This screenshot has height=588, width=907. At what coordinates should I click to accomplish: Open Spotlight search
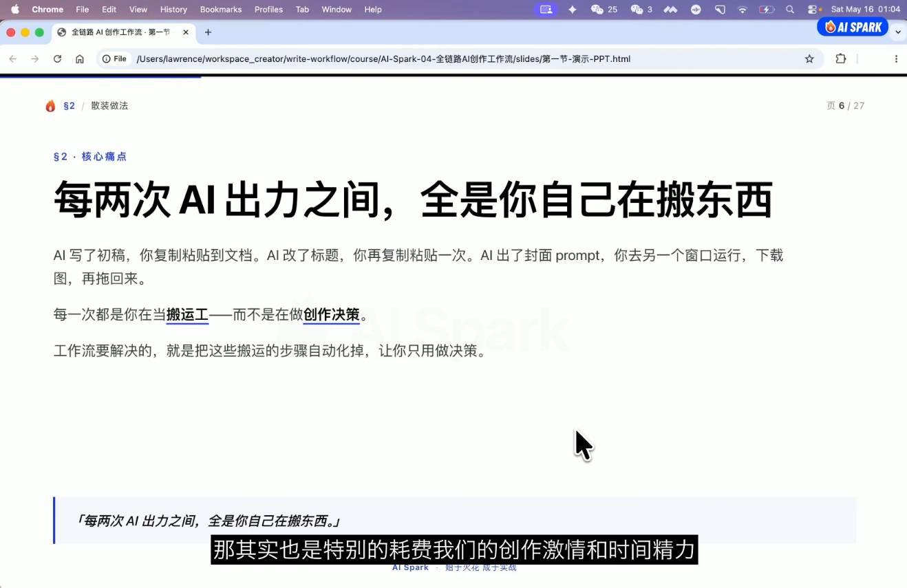tap(790, 10)
